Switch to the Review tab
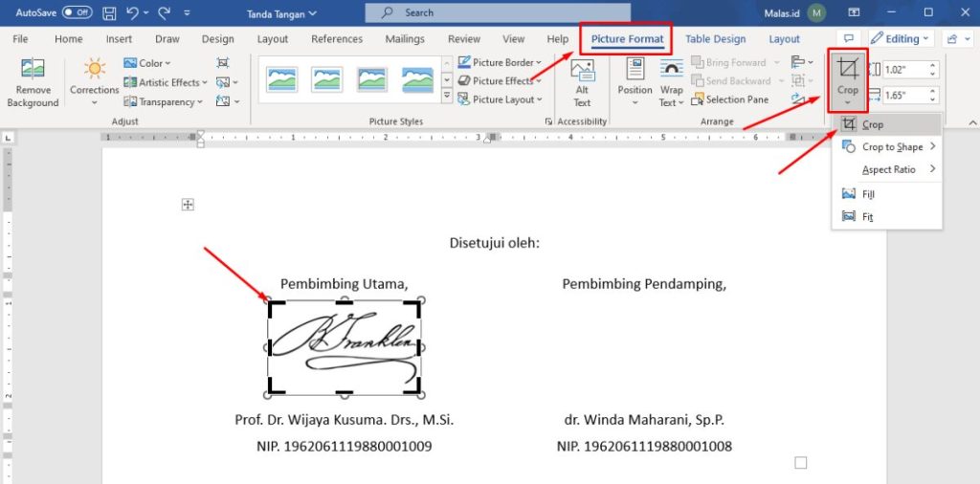 point(464,38)
